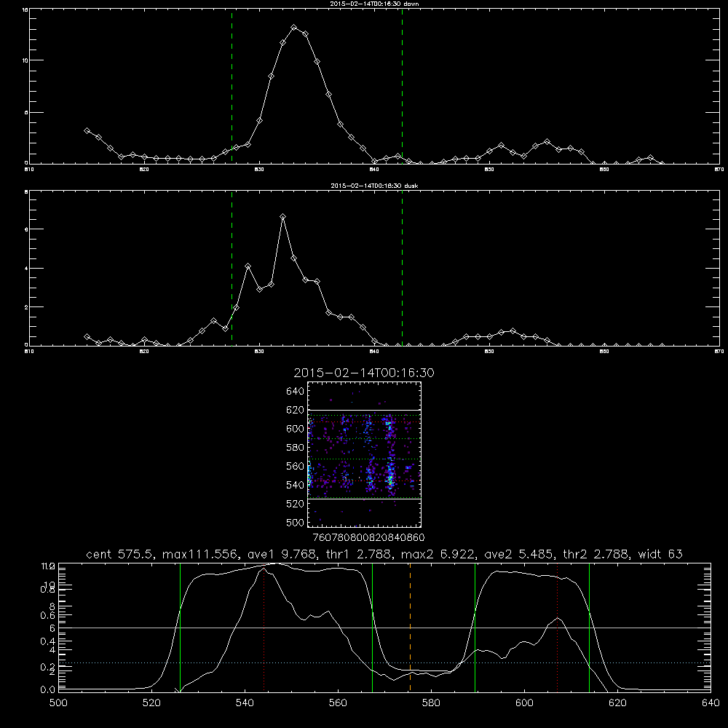Image resolution: width=728 pixels, height=728 pixels.
Task: Click the 6 label on dusk plot y-axis
Action: pos(26,229)
